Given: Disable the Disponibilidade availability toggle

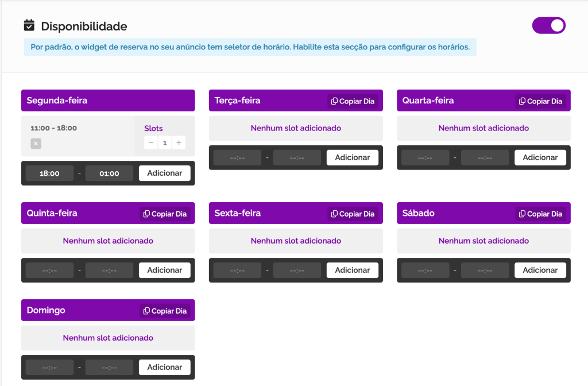Looking at the screenshot, I should coord(548,25).
